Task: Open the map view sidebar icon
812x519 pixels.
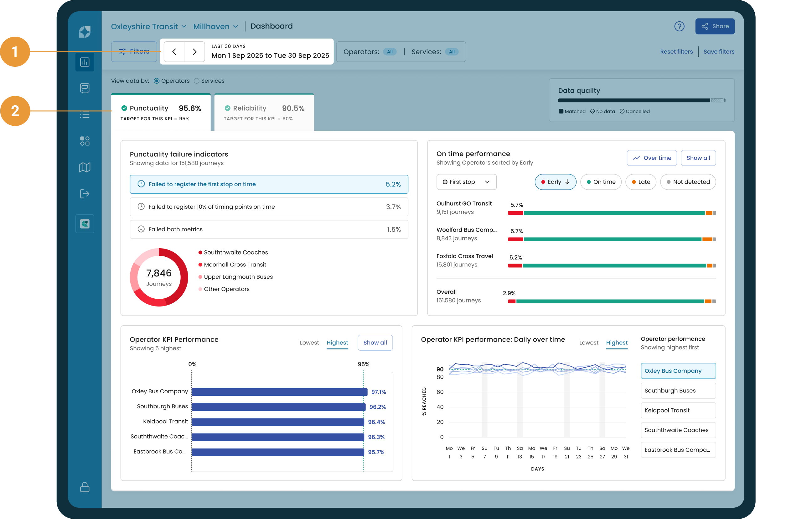Action: 85,167
